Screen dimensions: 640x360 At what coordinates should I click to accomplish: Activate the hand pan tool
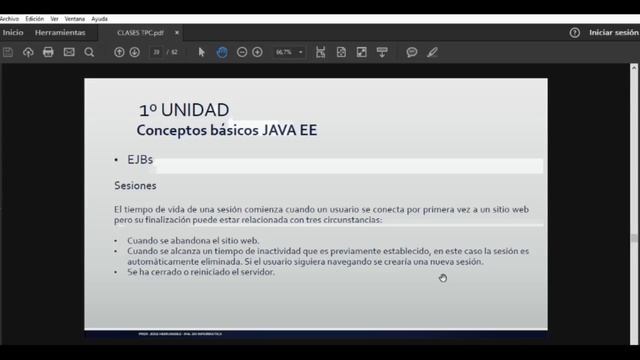(222, 52)
